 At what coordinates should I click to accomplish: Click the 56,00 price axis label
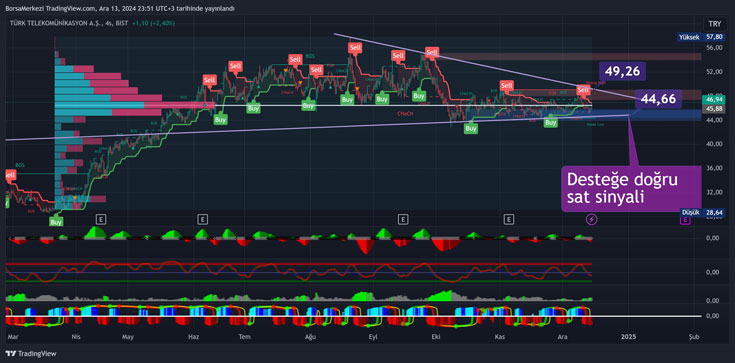click(714, 47)
